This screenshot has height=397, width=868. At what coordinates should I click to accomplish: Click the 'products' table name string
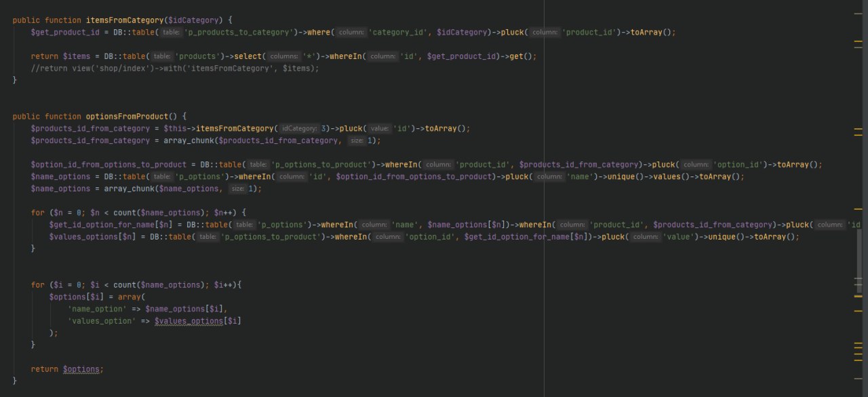pos(199,56)
